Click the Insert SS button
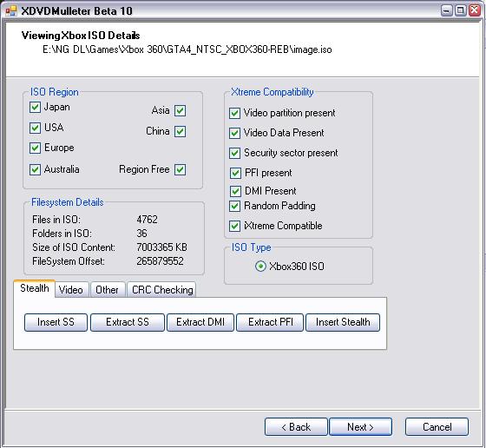This screenshot has width=486, height=448. [x=56, y=322]
